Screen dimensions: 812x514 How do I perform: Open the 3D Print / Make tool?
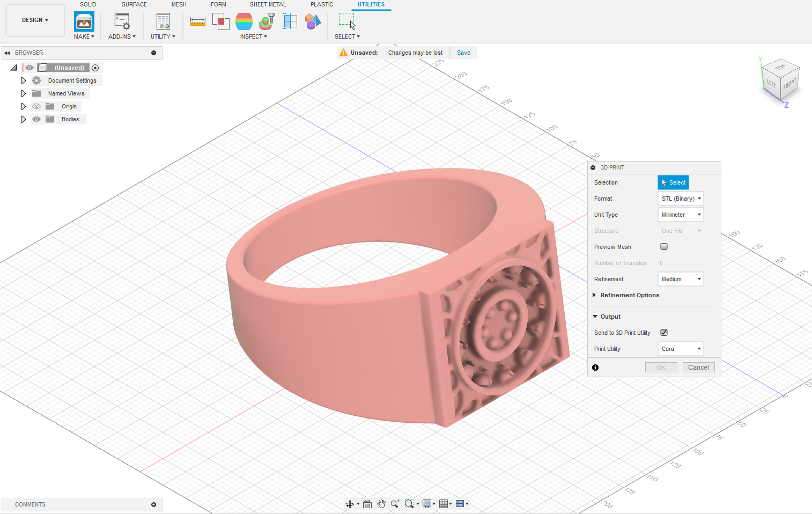tap(84, 21)
